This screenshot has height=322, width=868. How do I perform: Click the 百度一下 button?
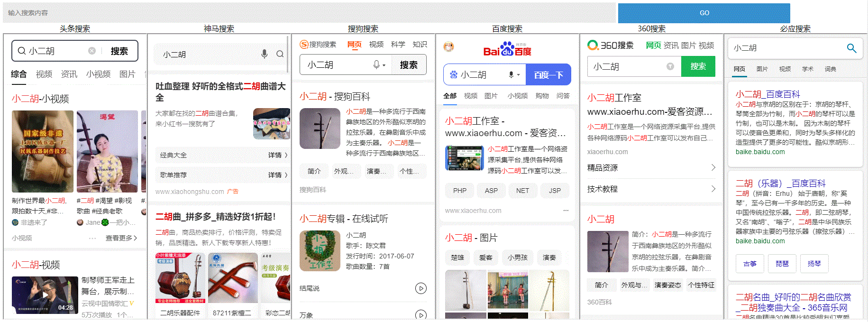pyautogui.click(x=548, y=75)
